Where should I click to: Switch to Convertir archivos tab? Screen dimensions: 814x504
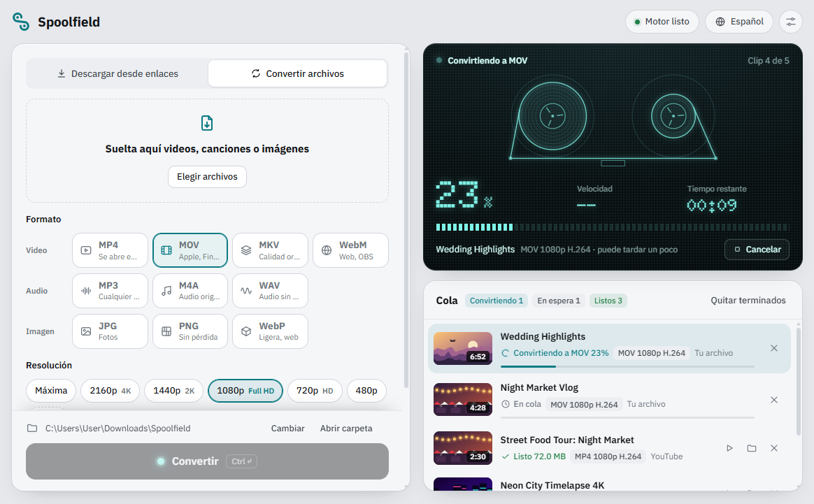point(297,73)
